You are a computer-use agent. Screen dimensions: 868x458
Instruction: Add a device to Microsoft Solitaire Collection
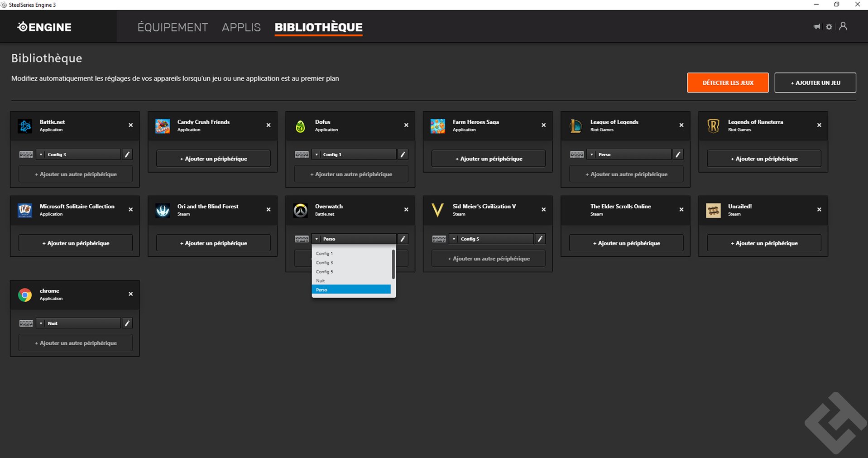[x=76, y=243]
